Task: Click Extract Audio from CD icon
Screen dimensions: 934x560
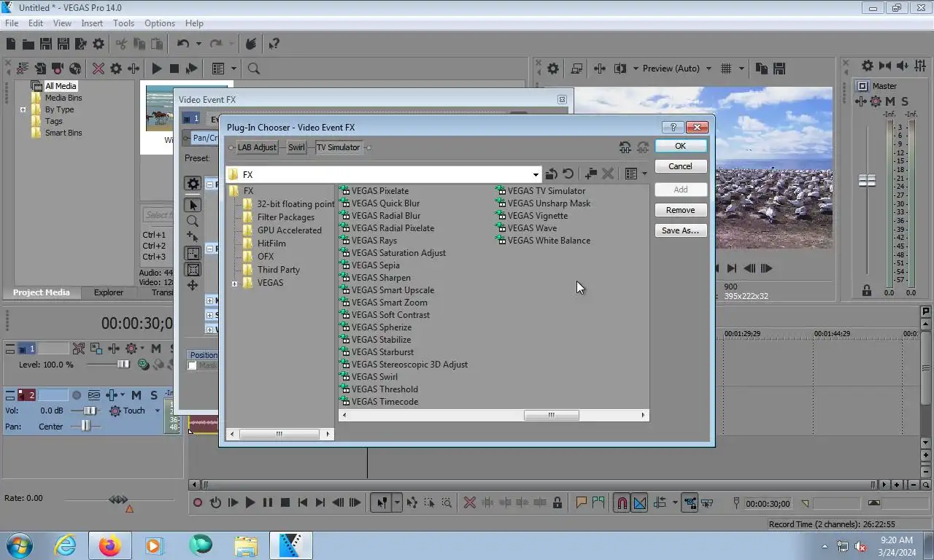Action: (75, 69)
